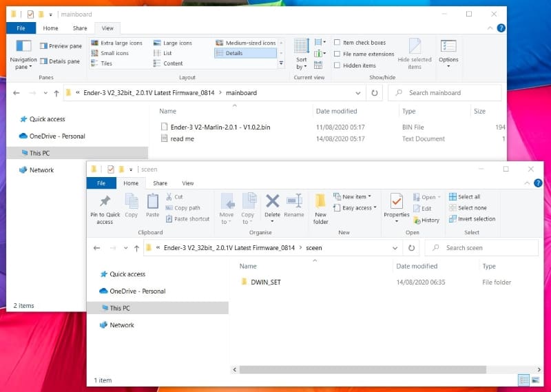Click Hide selected items button

[415, 54]
